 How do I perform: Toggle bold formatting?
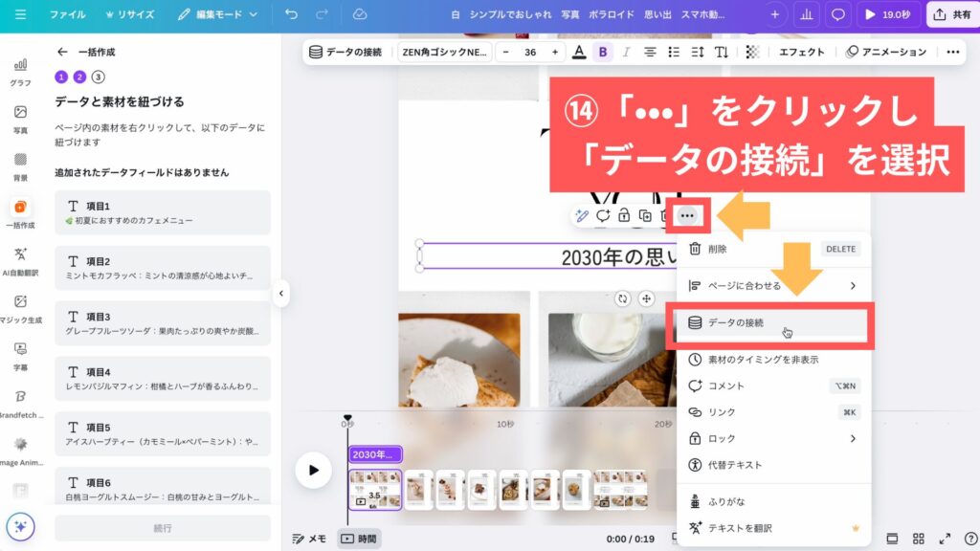(603, 53)
